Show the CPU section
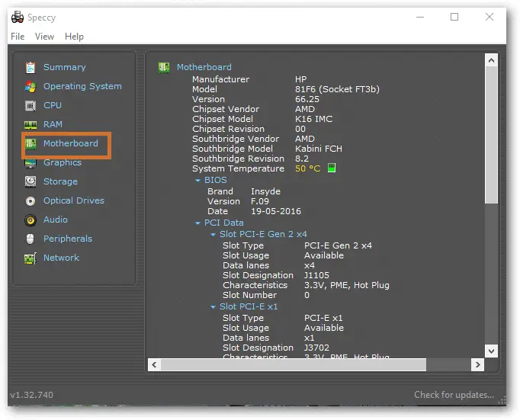 (53, 105)
